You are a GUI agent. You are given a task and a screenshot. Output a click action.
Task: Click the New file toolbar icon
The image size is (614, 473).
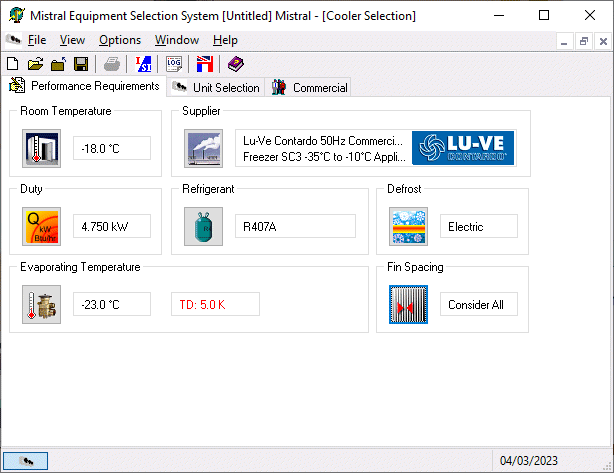coord(13,64)
